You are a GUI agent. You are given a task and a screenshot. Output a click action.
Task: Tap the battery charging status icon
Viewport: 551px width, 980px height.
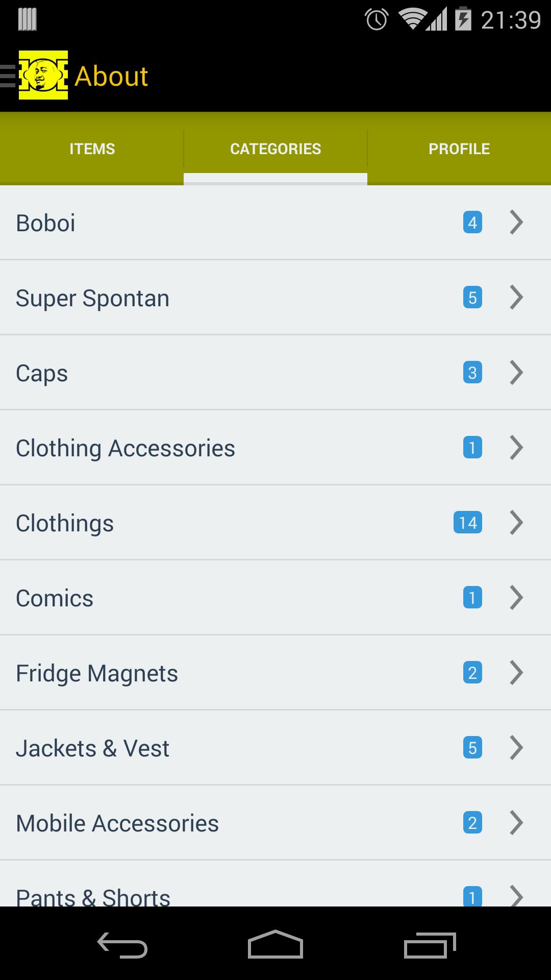[463, 20]
